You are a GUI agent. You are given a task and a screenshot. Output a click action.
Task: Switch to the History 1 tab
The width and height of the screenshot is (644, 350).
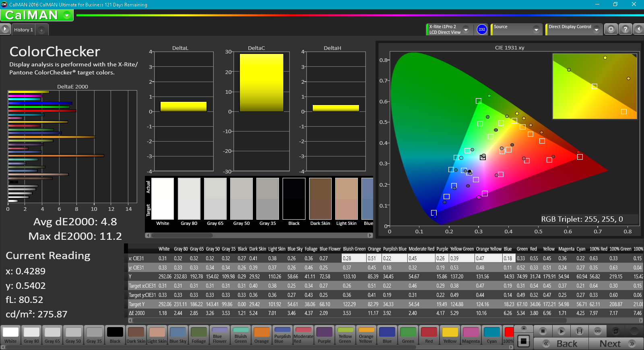(x=23, y=30)
